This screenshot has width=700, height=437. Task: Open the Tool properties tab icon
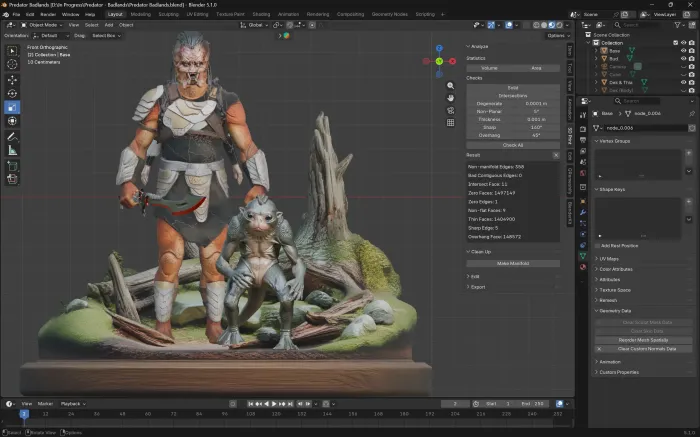583,115
